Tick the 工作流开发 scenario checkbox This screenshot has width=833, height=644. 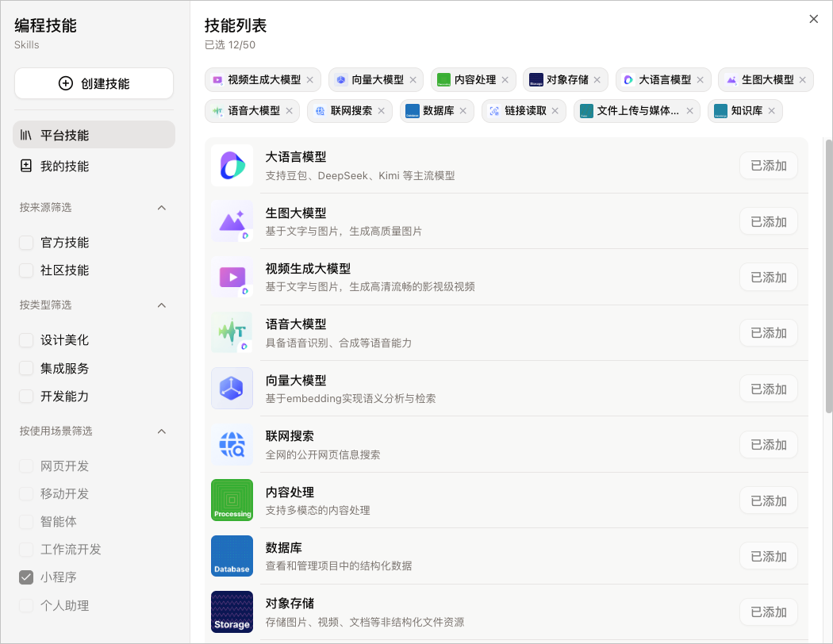26,550
